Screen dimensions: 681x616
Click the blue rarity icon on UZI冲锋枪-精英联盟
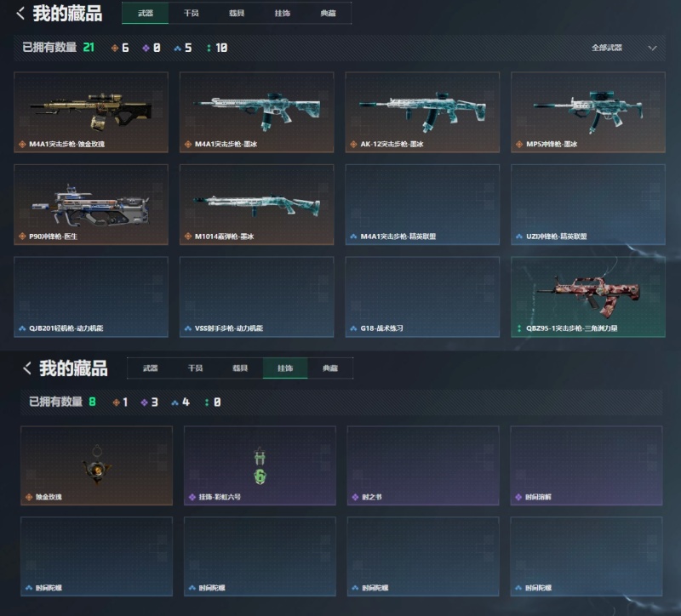pos(519,237)
